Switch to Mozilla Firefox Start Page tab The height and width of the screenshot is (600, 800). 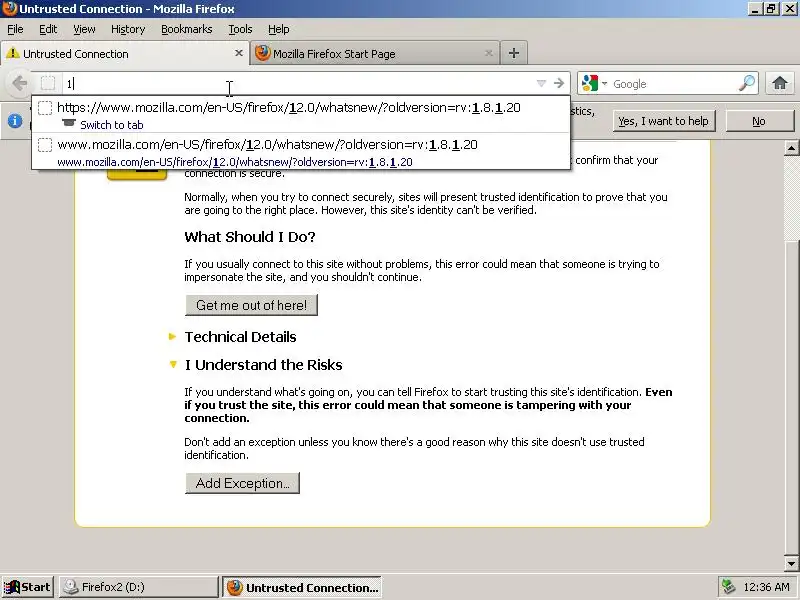pos(374,53)
